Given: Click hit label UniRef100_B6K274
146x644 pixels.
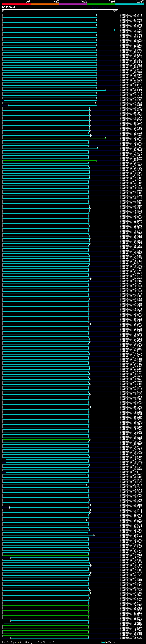Looking at the screenshot, I should pos(131,110).
